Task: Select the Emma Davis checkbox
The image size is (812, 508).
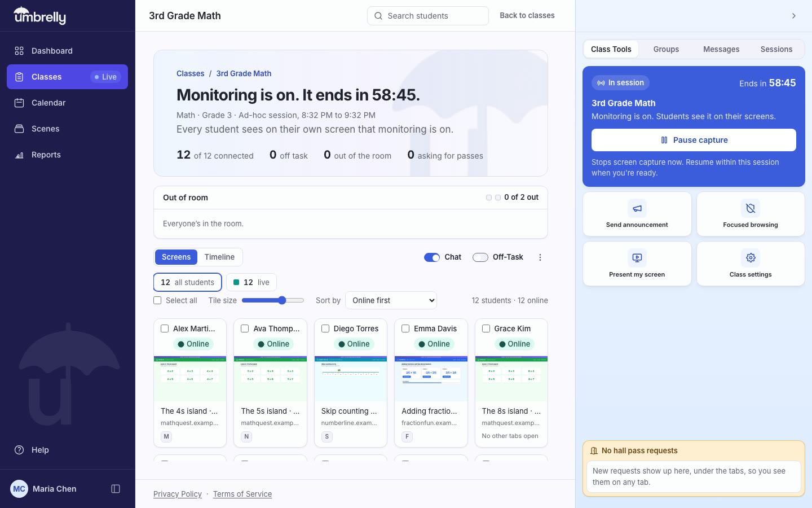Action: coord(405,329)
